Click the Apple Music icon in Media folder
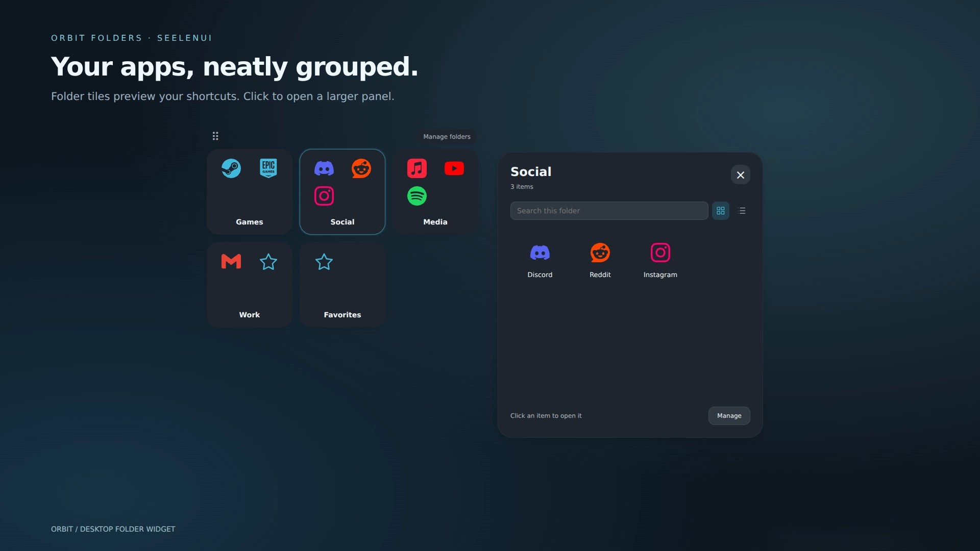980x551 pixels. (x=417, y=168)
